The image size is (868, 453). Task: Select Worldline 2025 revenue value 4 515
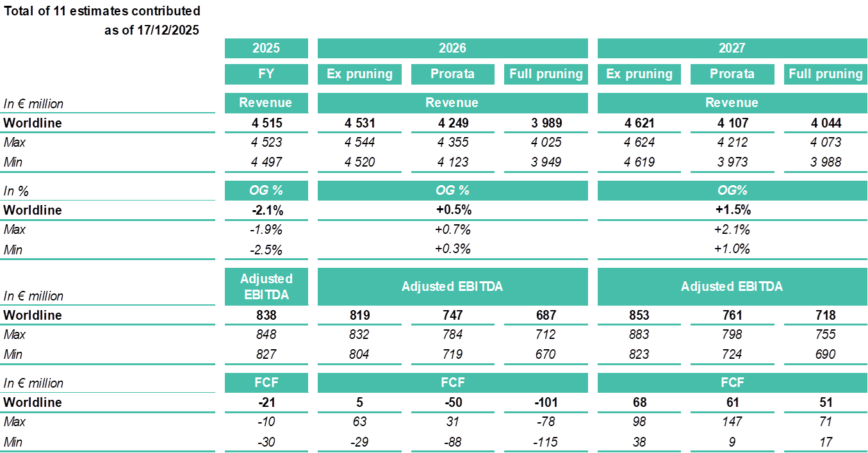coord(266,123)
